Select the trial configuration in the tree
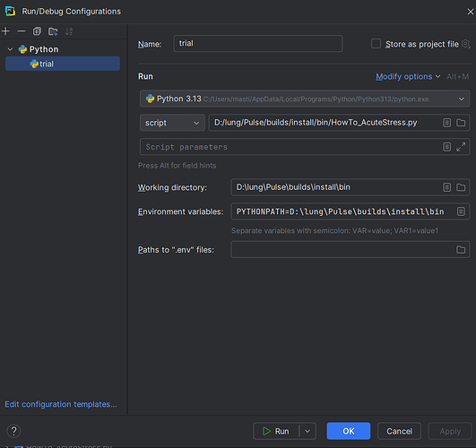The image size is (476, 448). click(x=63, y=64)
